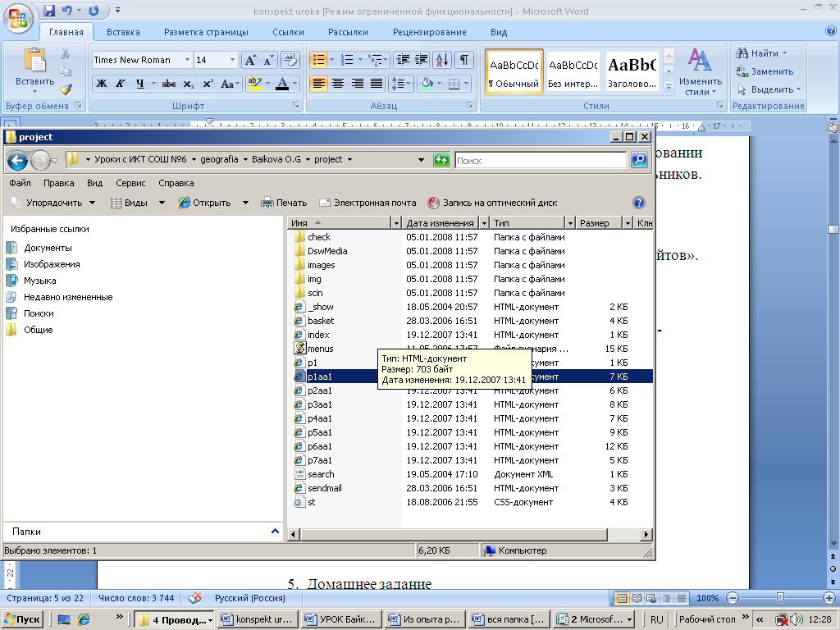
Task: Apply font color in Word ribbon
Action: (282, 84)
